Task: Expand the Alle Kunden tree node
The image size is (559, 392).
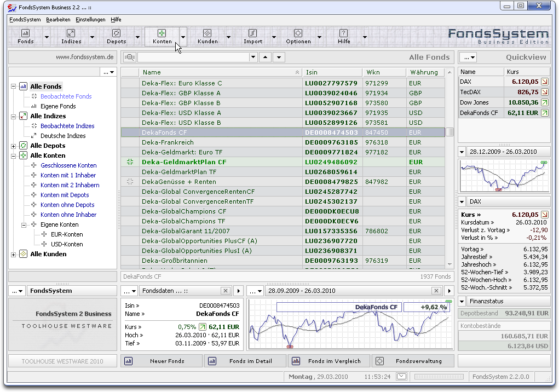Action: click(x=14, y=255)
